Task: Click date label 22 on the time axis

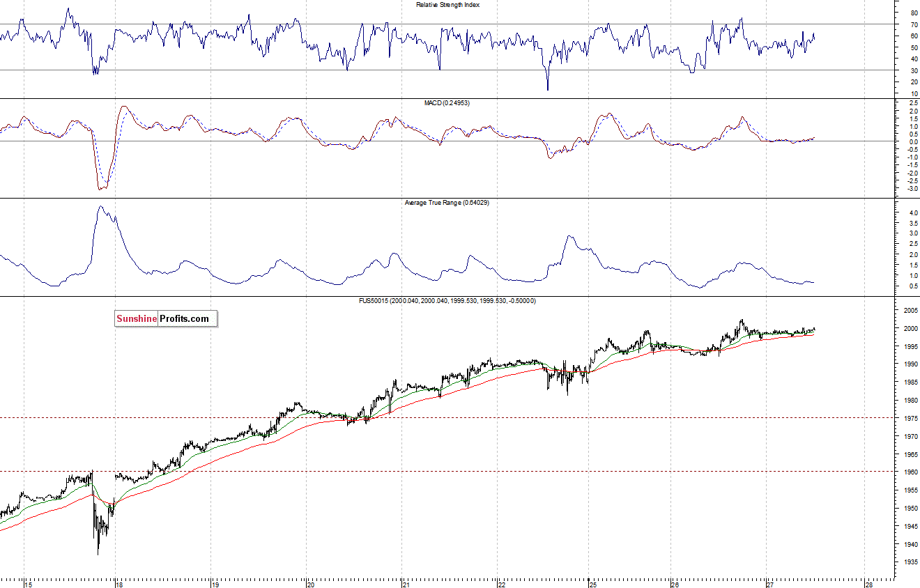Action: 501,584
